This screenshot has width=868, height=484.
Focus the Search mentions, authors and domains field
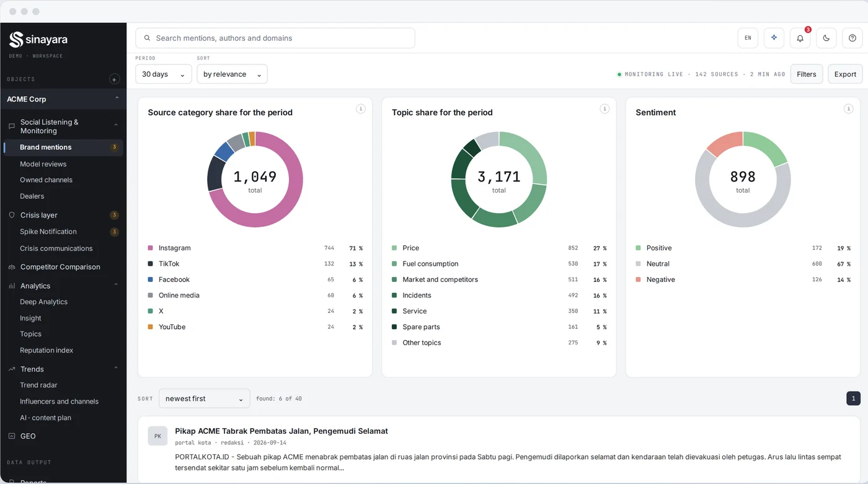tap(275, 38)
